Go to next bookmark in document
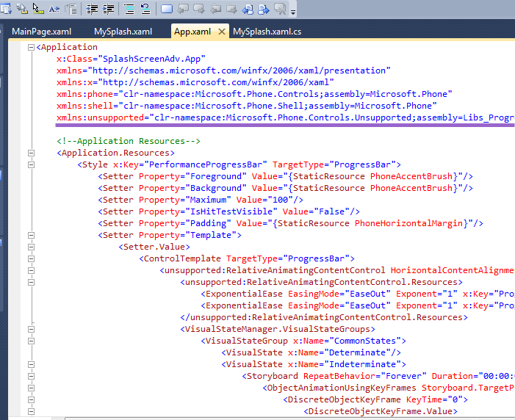 (264, 9)
